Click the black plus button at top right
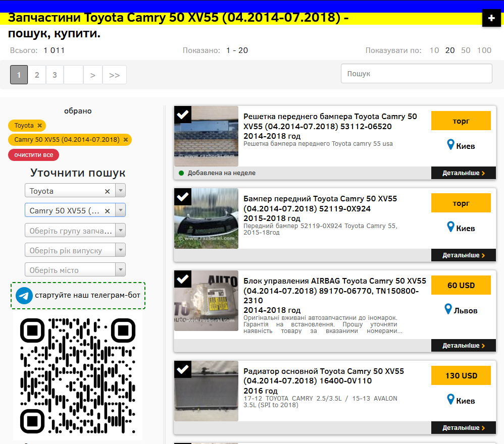 (491, 18)
